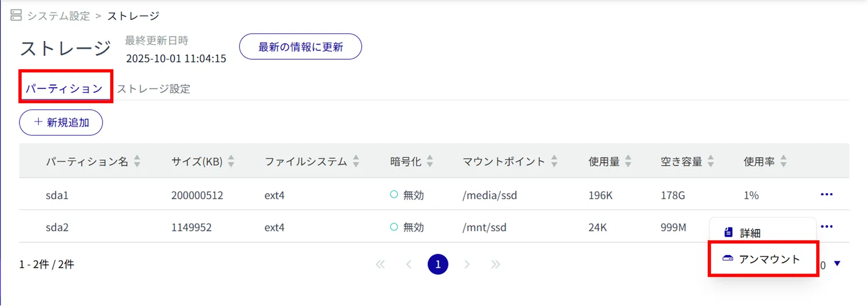Choose アンマウント in the context menu
This screenshot has height=306, width=868.
coord(769,260)
